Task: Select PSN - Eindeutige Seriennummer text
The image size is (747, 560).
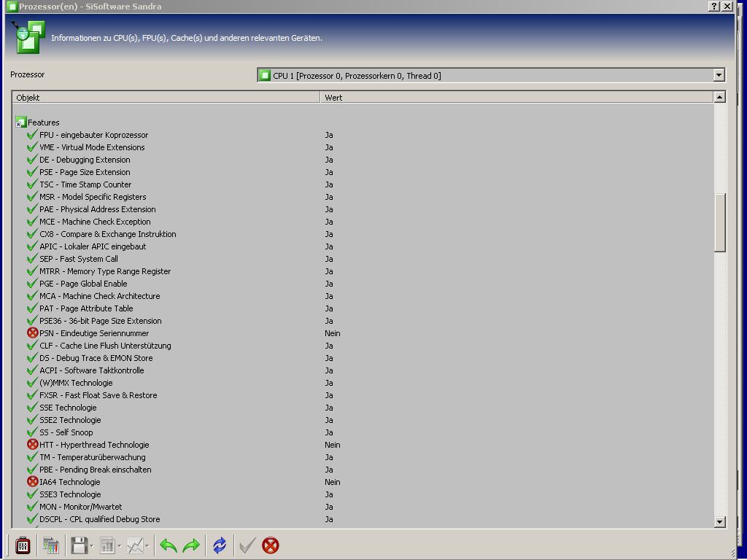Action: coord(94,332)
